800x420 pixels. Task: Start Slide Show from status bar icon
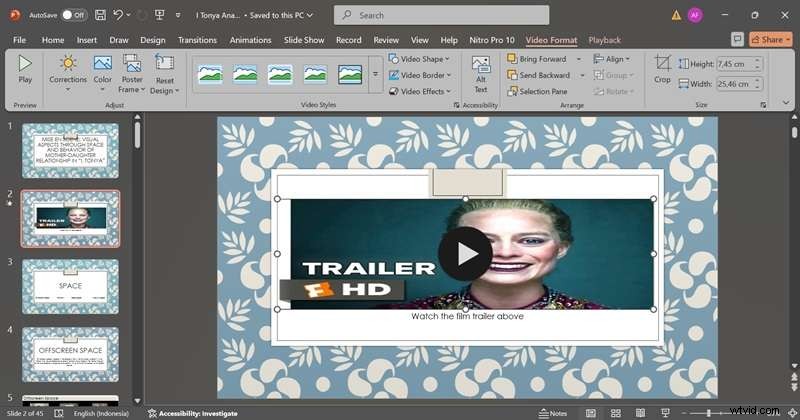pos(665,413)
